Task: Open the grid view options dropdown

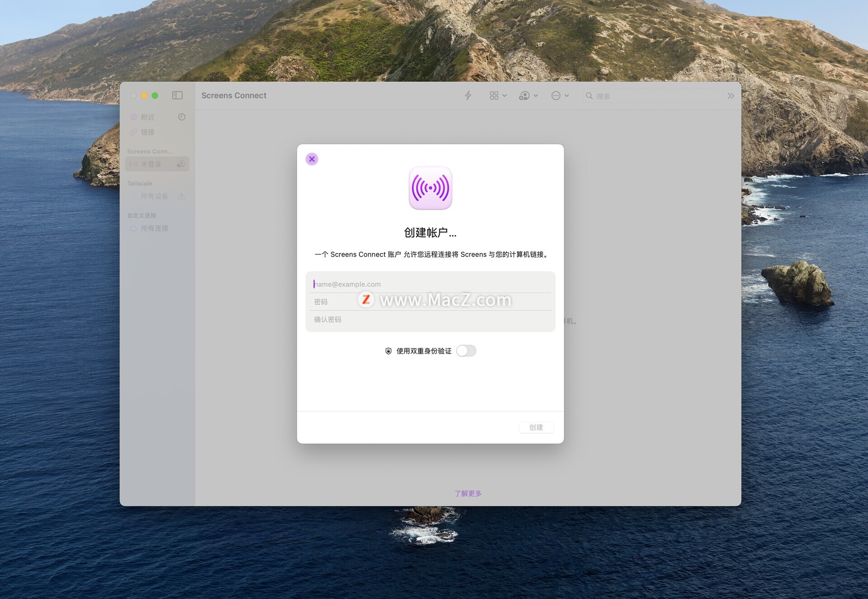Action: [x=498, y=96]
